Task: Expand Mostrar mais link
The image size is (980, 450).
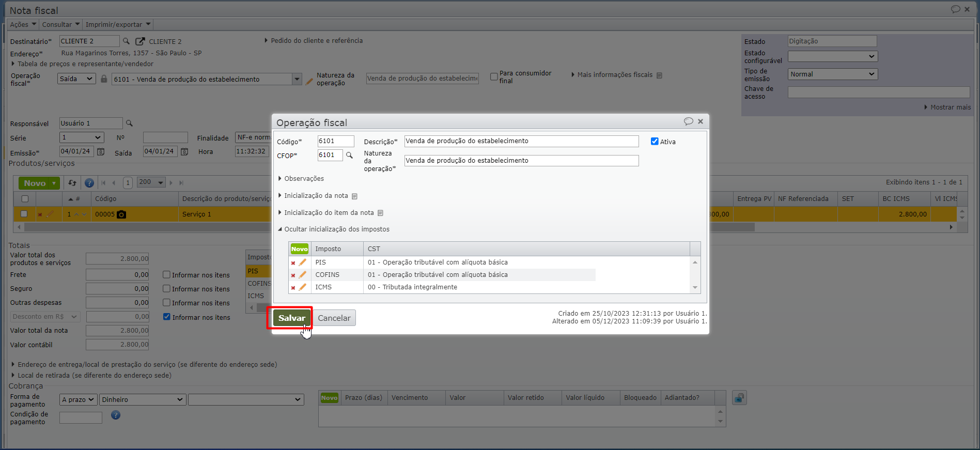Action: pyautogui.click(x=947, y=107)
